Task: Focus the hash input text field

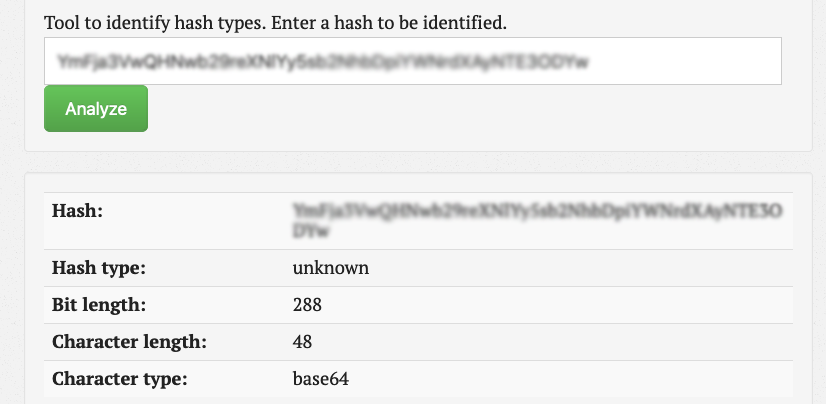Action: pyautogui.click(x=412, y=61)
